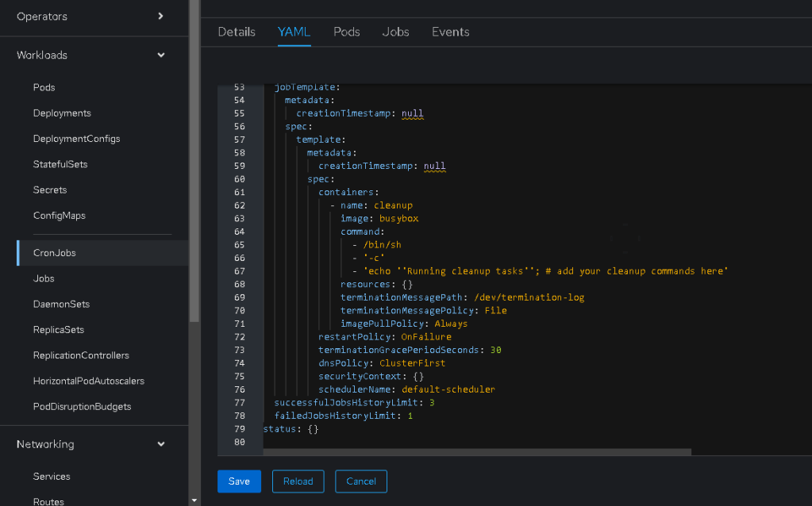The height and width of the screenshot is (506, 812).
Task: Click 'dnsPolicy: ClusterFirst' line
Action: pyautogui.click(x=382, y=362)
